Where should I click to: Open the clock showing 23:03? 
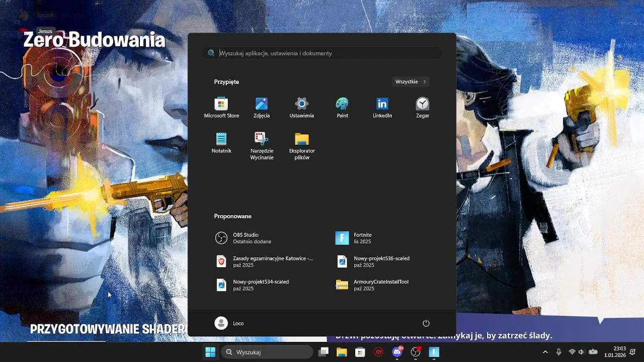point(615,352)
